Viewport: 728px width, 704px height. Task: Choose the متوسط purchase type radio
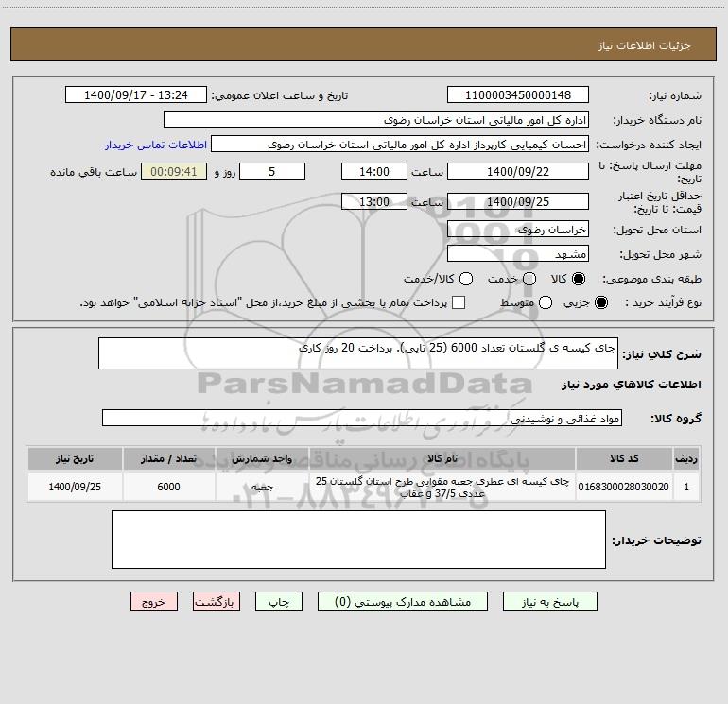tap(546, 302)
